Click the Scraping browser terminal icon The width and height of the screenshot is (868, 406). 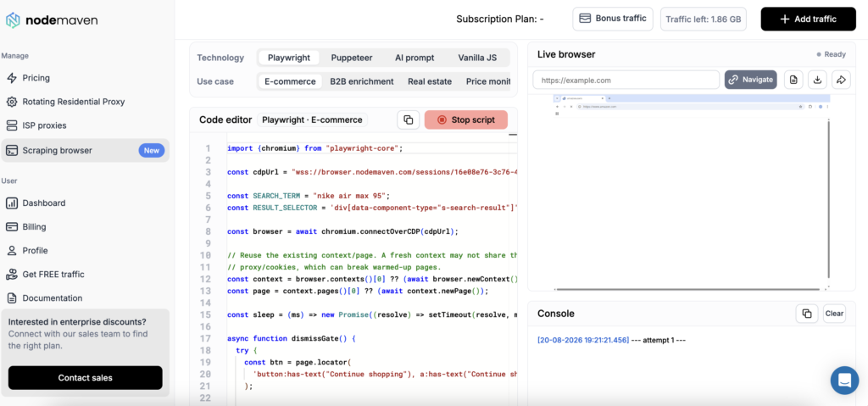click(x=12, y=151)
